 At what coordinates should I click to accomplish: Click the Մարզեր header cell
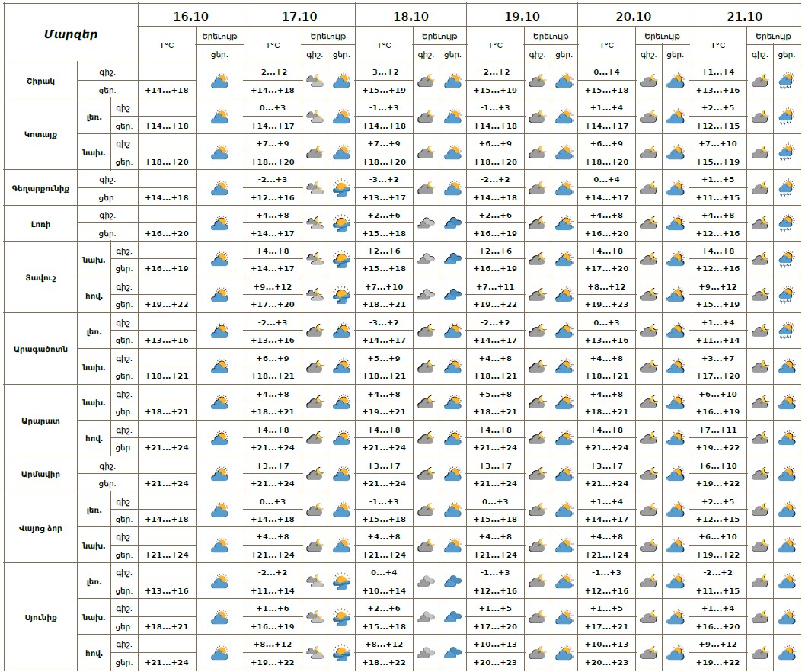70,34
